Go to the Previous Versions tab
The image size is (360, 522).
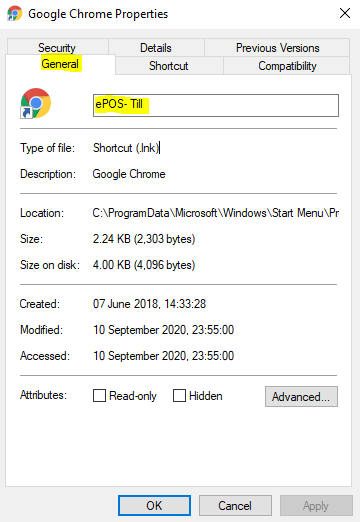[277, 47]
